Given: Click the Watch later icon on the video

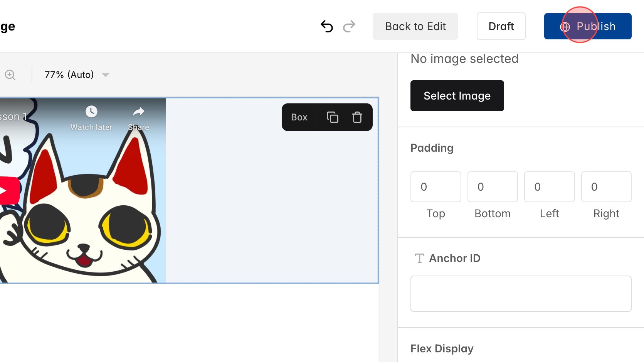Looking at the screenshot, I should click(91, 112).
